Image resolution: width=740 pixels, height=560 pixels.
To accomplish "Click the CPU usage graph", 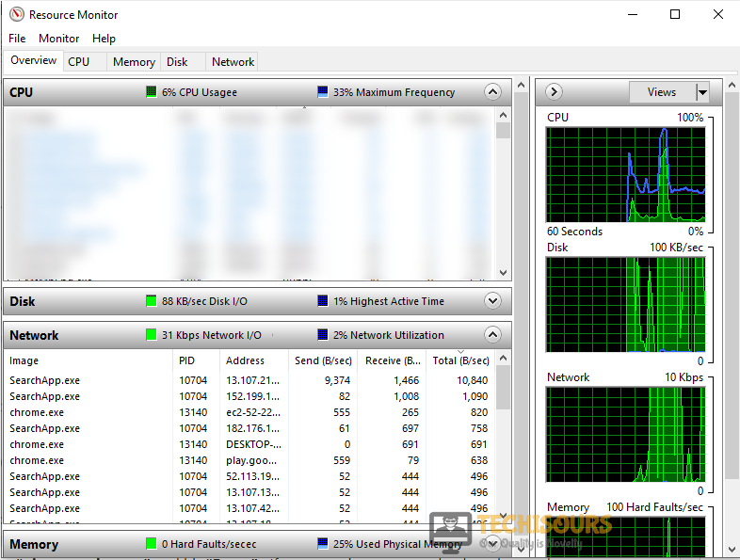I will coord(626,174).
